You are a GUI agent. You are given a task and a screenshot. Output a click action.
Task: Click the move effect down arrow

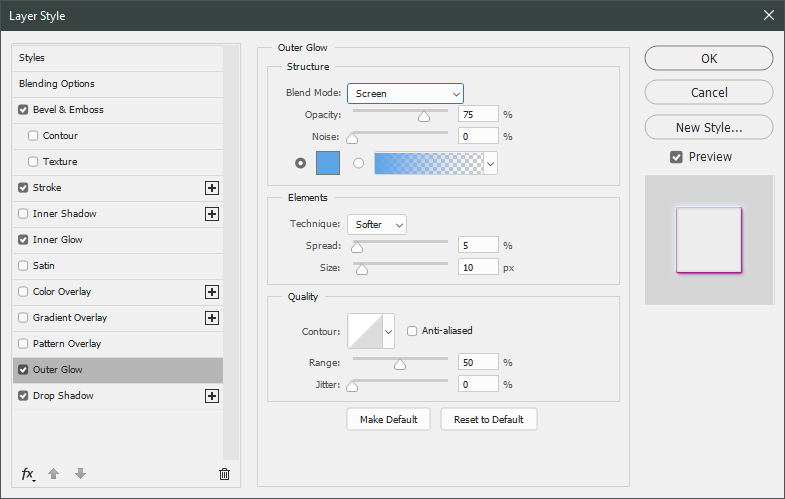80,474
